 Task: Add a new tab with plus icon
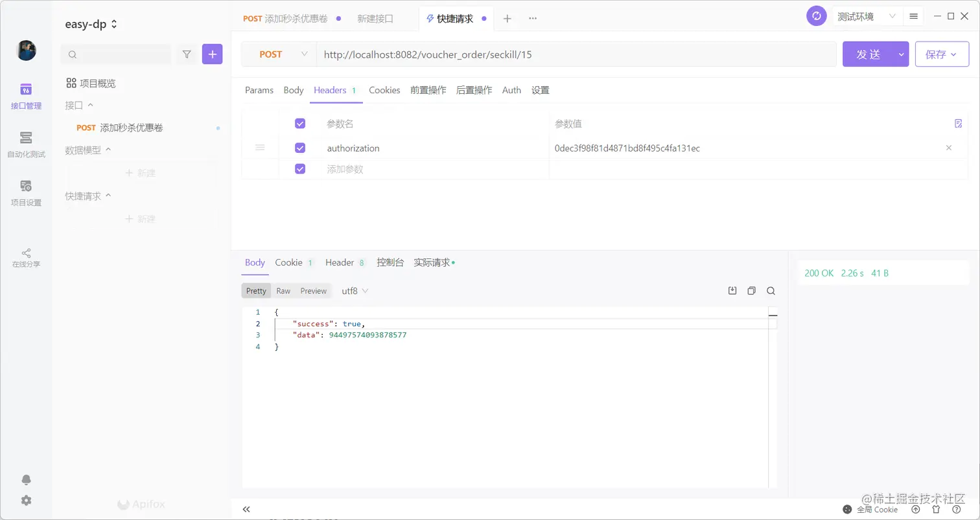click(x=507, y=19)
